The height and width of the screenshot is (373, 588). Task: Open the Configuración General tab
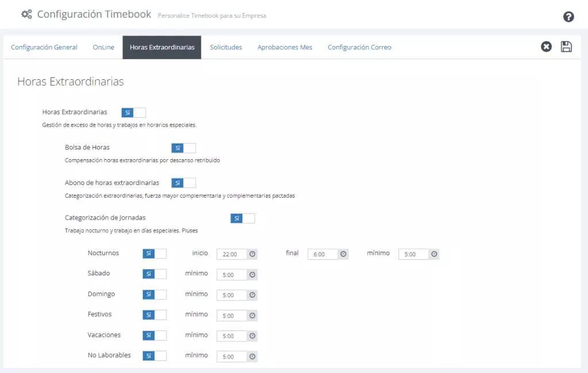point(44,47)
